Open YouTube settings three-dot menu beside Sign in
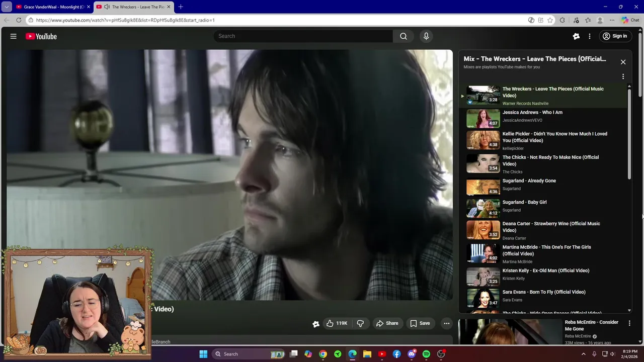The image size is (644, 362). [x=590, y=36]
